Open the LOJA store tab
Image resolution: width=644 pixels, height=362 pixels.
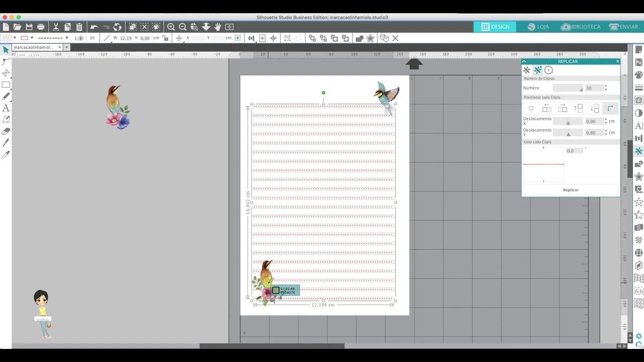538,27
